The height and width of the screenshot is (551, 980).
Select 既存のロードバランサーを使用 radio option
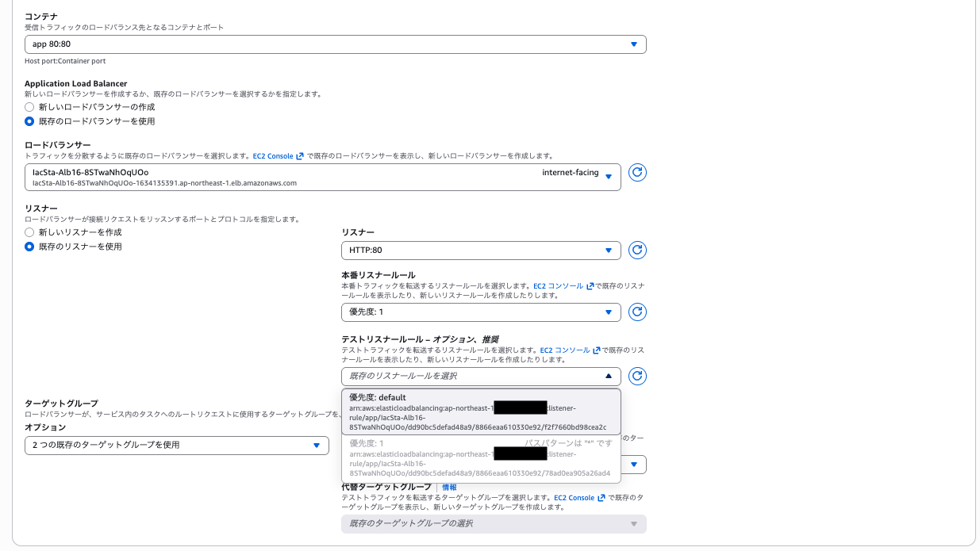pyautogui.click(x=29, y=122)
